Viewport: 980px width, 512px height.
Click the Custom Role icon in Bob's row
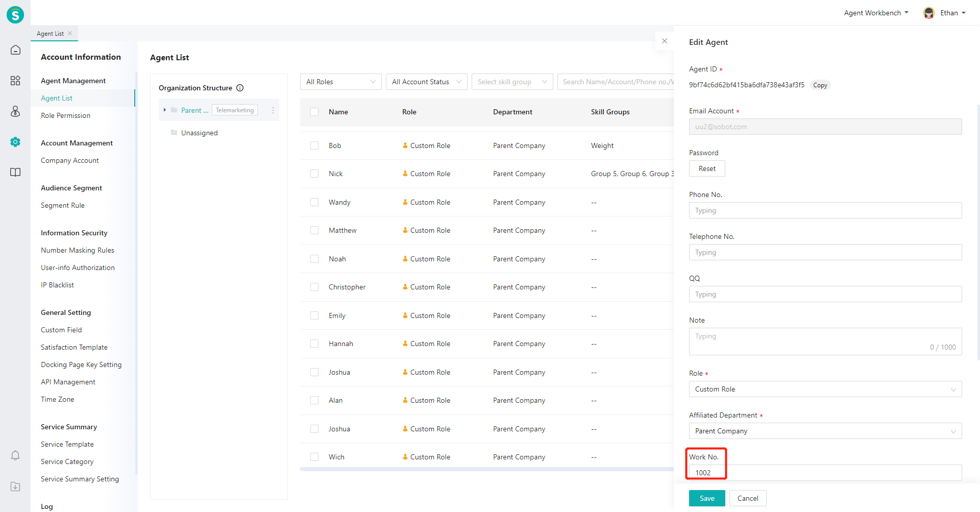(x=405, y=145)
